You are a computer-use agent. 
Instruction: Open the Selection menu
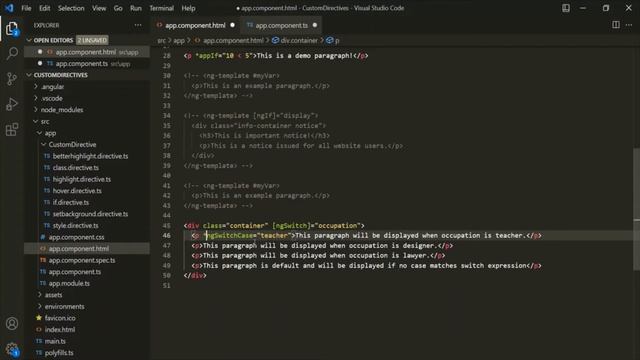click(71, 8)
